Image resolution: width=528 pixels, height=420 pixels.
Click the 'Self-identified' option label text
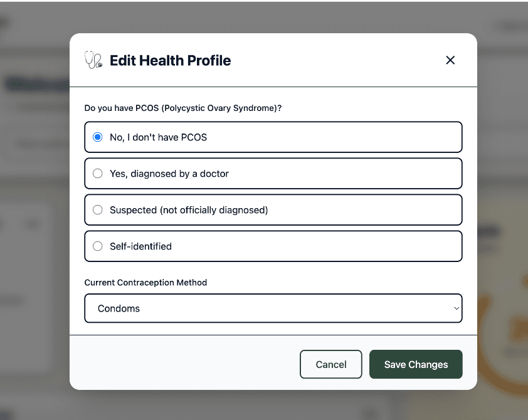pos(140,246)
